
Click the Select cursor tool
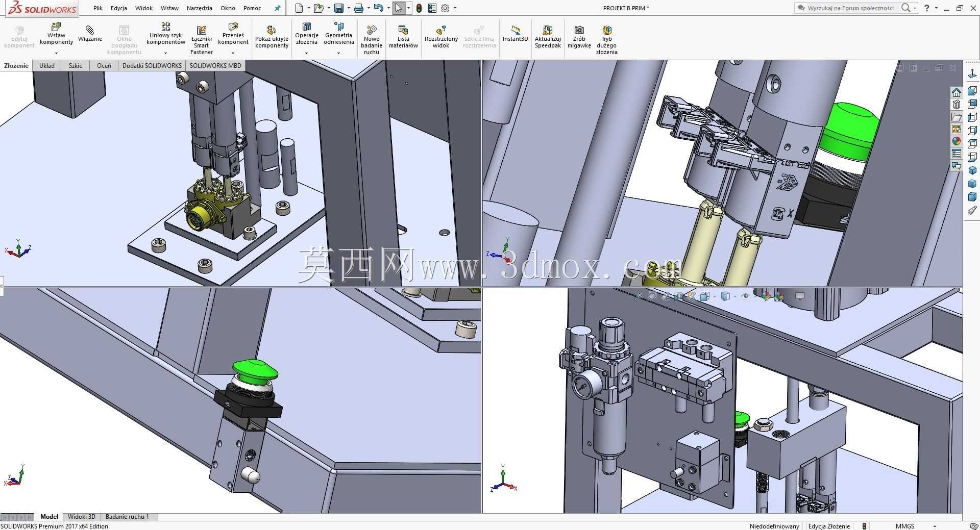(x=399, y=8)
